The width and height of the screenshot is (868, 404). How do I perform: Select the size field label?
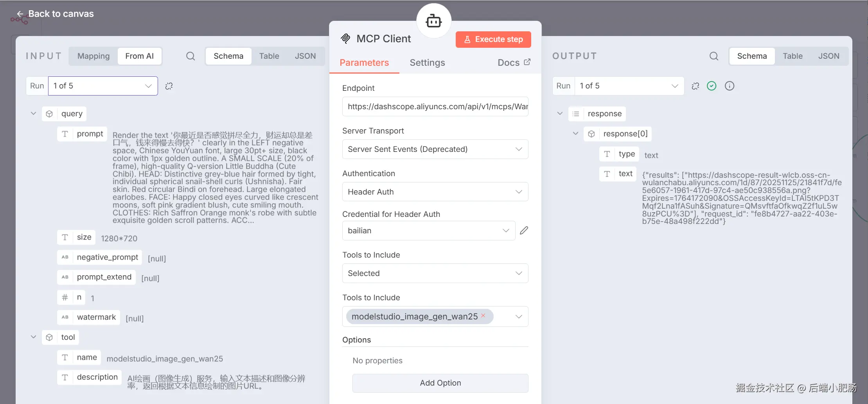click(x=84, y=237)
